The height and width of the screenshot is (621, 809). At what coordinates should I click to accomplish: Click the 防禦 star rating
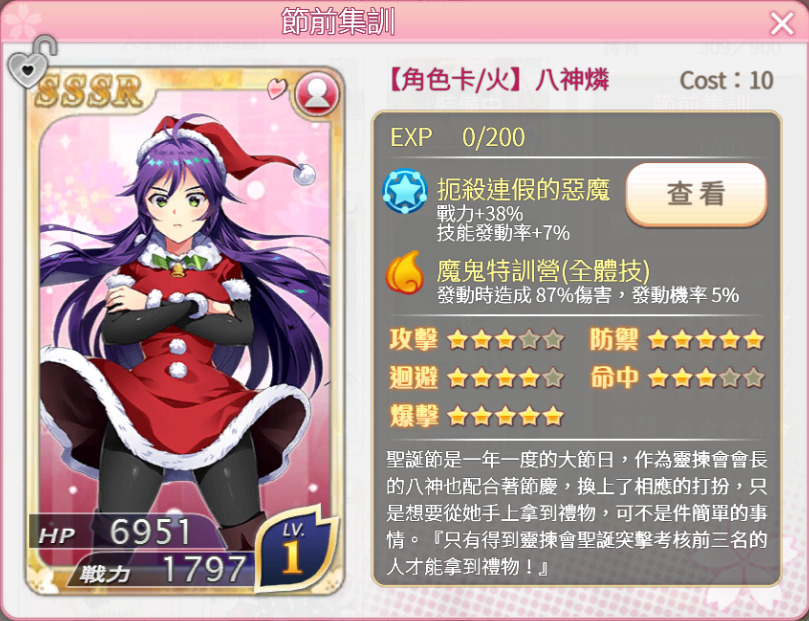706,340
